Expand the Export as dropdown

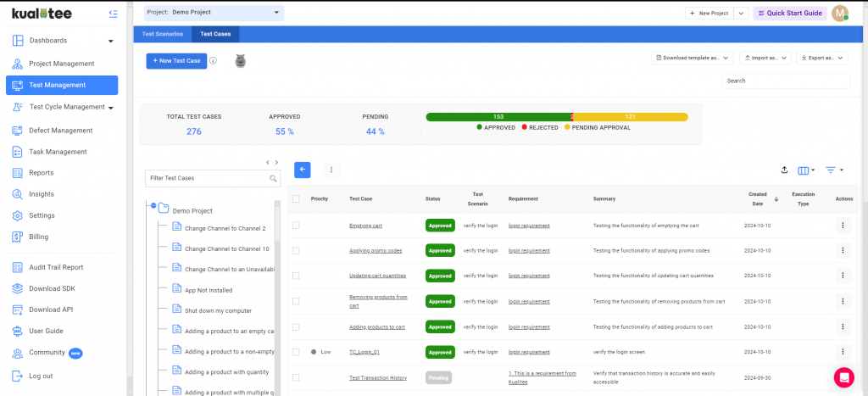pos(821,58)
